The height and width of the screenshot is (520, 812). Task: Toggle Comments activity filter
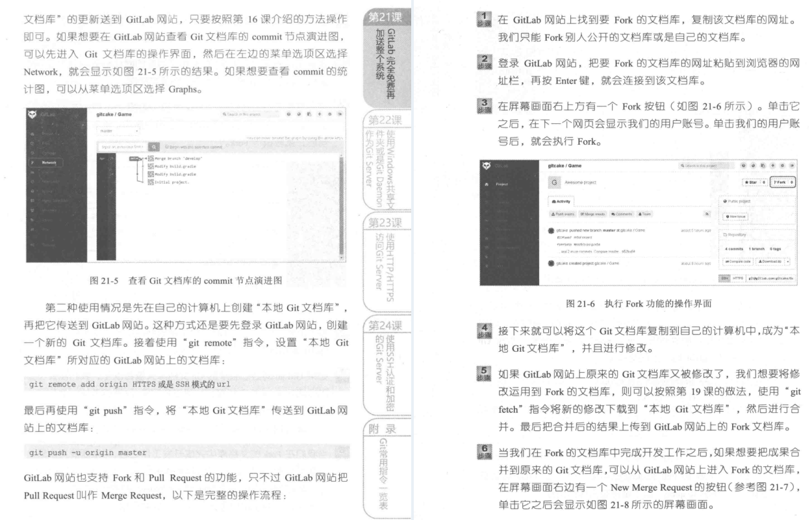click(621, 214)
